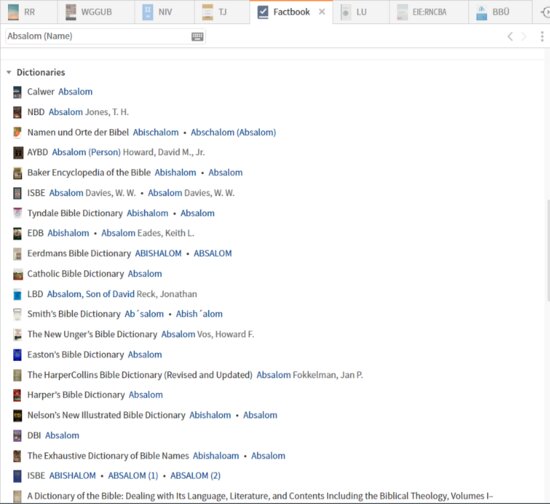
Task: Open Absalom, Son of David in LBD
Action: click(91, 294)
